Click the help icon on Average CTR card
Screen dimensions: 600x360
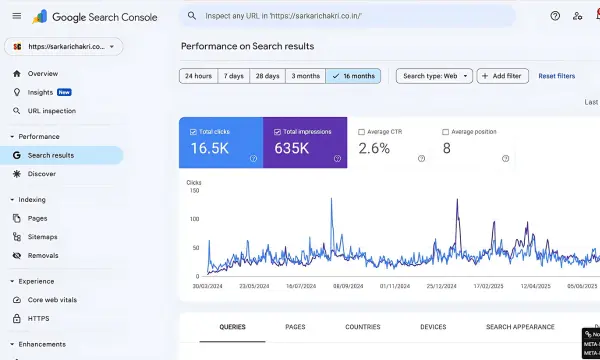click(x=421, y=158)
